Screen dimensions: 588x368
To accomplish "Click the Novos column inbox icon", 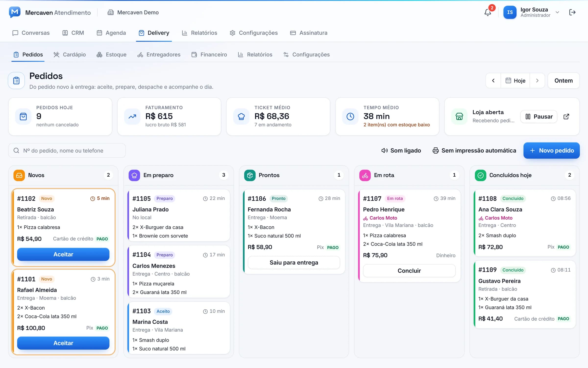I will tap(19, 175).
